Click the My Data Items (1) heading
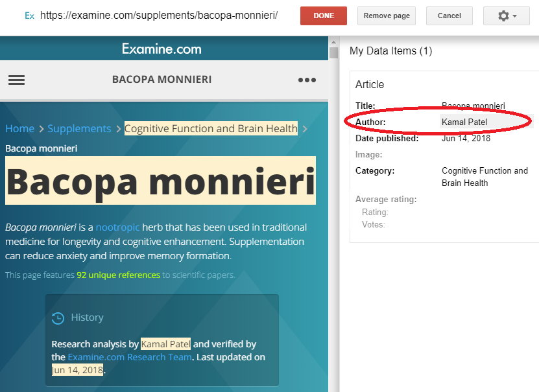Image resolution: width=539 pixels, height=392 pixels. (391, 51)
